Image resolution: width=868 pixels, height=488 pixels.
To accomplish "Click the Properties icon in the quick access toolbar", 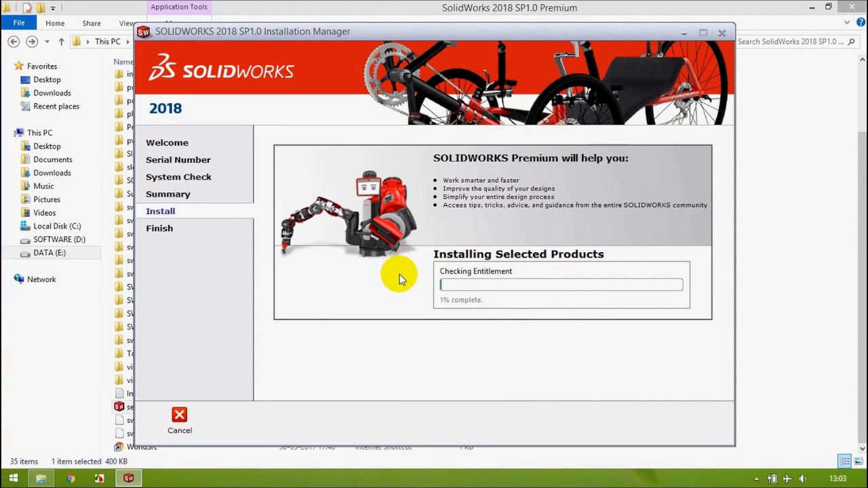I will click(28, 8).
